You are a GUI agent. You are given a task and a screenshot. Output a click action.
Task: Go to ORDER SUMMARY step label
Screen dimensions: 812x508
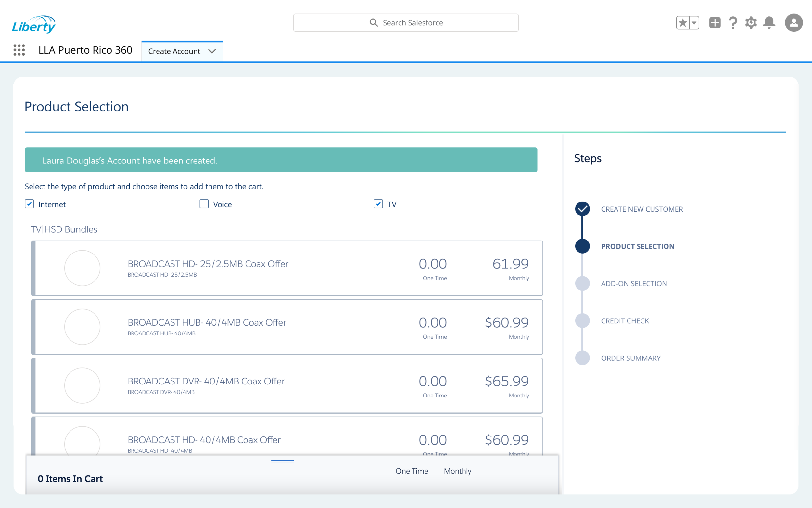click(x=631, y=358)
